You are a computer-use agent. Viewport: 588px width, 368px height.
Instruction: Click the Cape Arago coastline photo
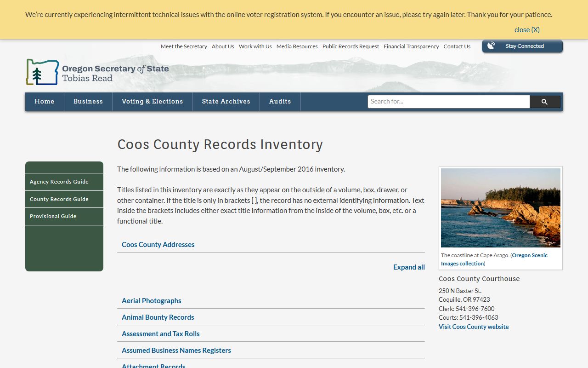click(x=501, y=208)
